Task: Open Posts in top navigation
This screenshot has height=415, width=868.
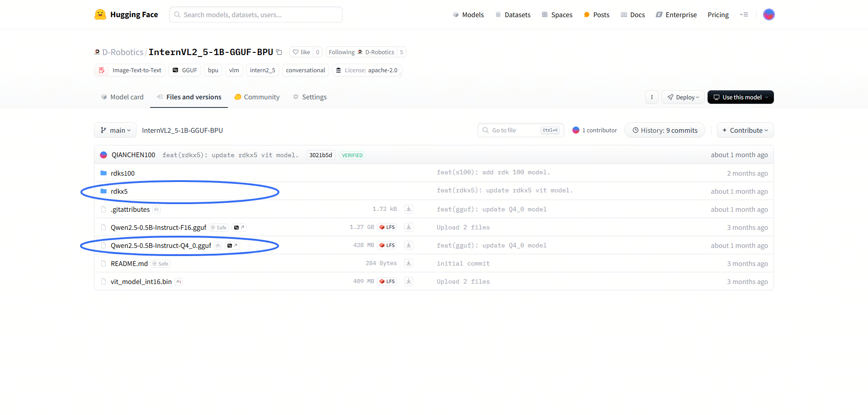Action: (x=596, y=15)
